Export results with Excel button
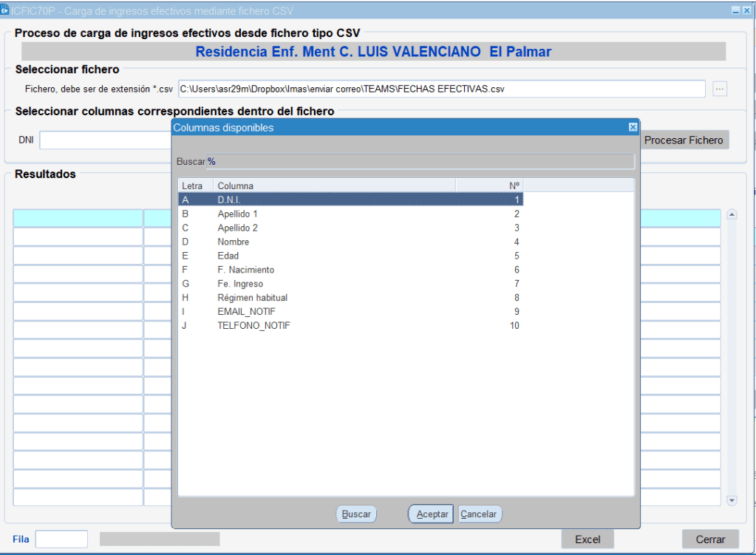 588,539
